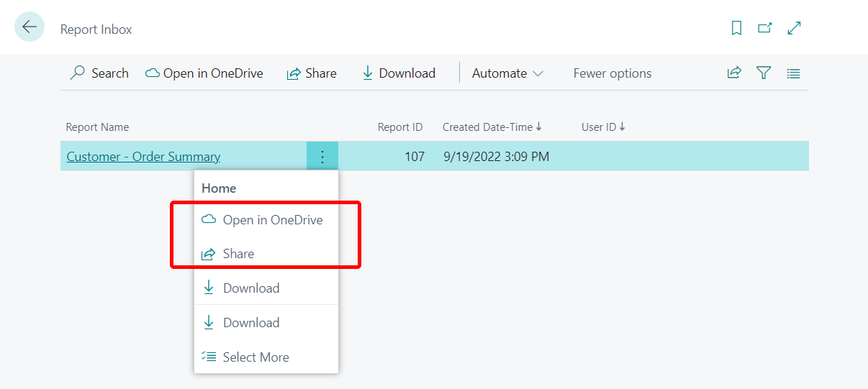
Task: Open page in new window icon
Action: pyautogui.click(x=765, y=28)
